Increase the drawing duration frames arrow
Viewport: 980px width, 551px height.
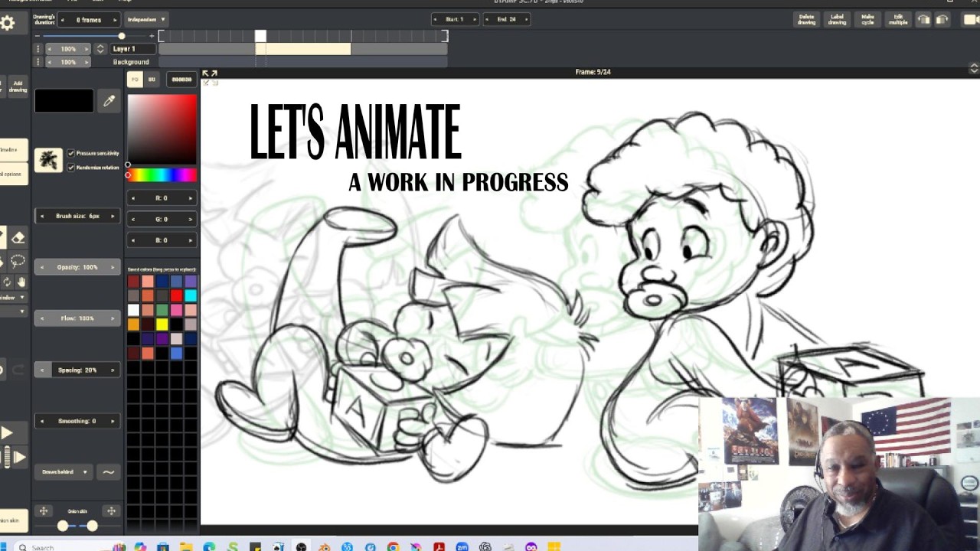click(115, 20)
